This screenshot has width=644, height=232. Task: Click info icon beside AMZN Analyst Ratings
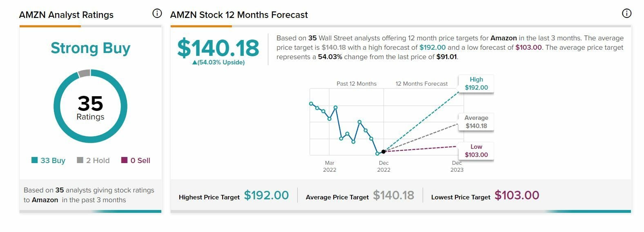coord(157,13)
